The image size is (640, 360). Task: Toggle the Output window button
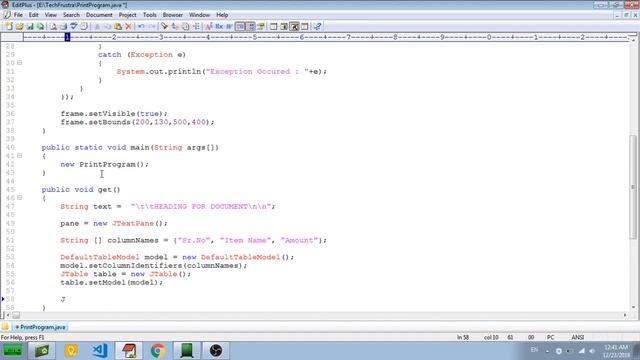coord(294,27)
